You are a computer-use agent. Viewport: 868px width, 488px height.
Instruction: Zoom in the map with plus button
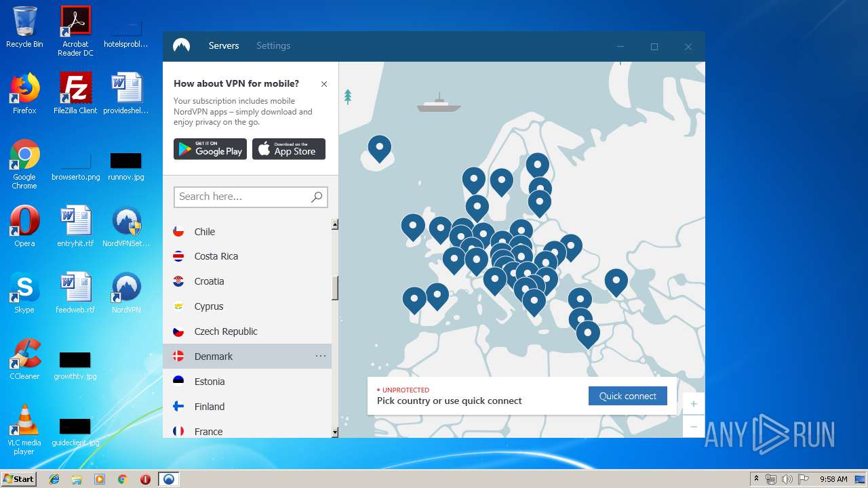click(x=693, y=404)
